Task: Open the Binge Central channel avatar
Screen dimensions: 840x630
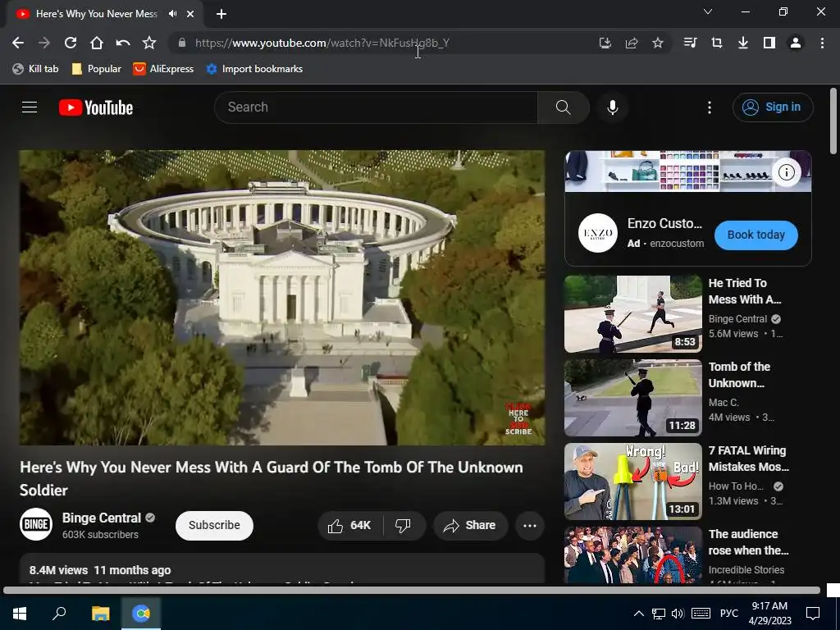Action: (36, 524)
